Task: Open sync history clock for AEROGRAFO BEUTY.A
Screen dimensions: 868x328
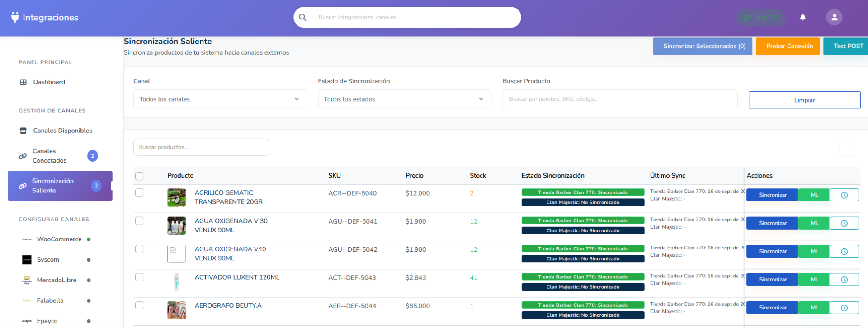Action: (844, 308)
